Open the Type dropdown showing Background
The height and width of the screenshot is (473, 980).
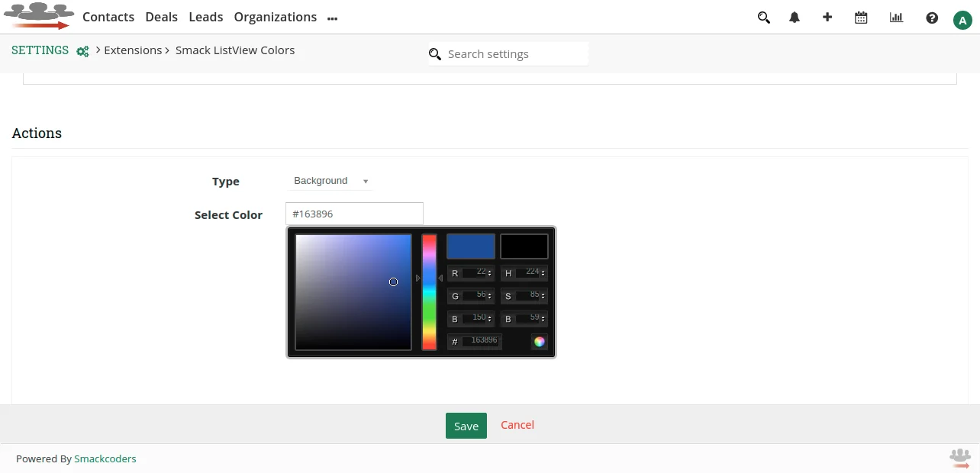point(330,181)
